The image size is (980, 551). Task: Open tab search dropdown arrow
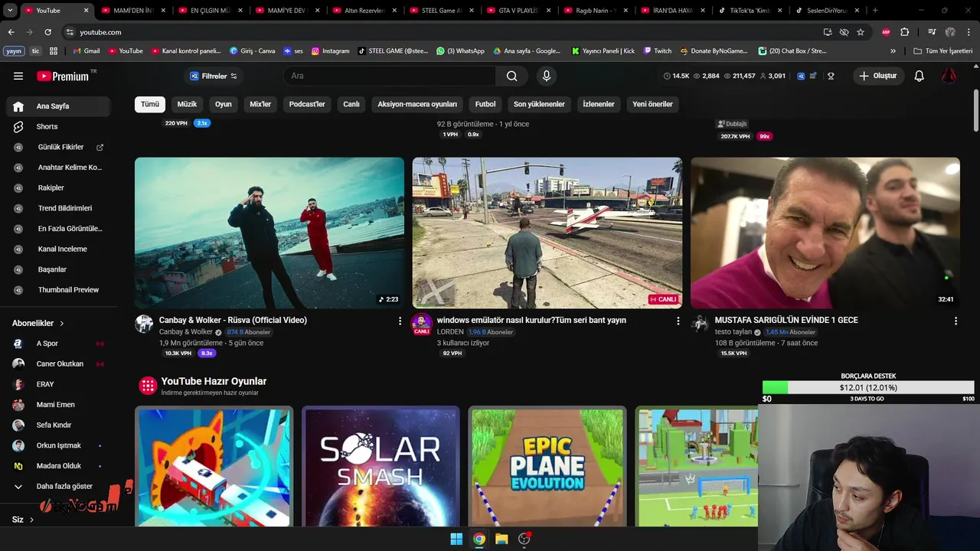[x=11, y=11]
